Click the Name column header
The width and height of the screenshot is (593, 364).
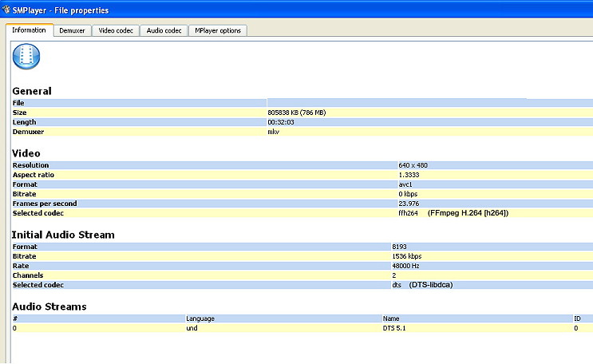point(391,318)
